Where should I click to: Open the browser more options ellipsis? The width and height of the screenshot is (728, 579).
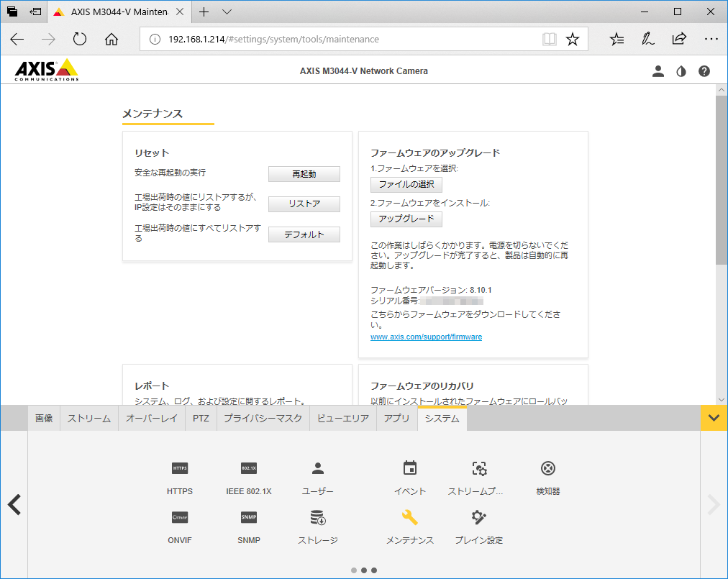(711, 39)
